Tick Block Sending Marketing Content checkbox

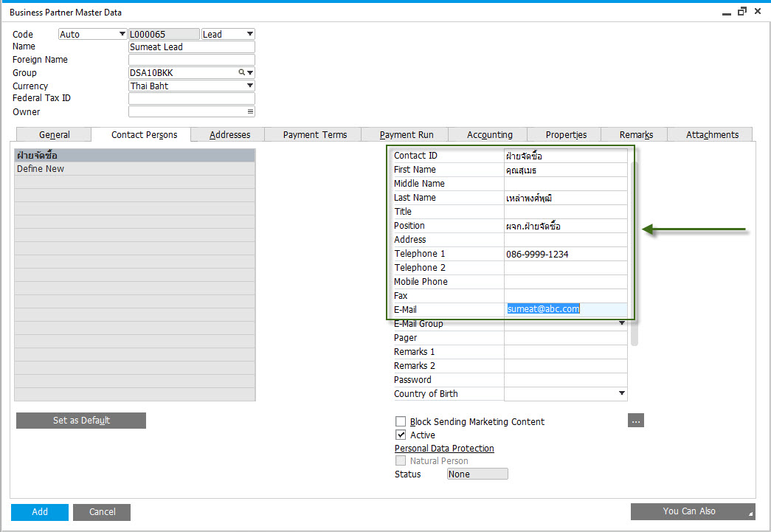(401, 421)
